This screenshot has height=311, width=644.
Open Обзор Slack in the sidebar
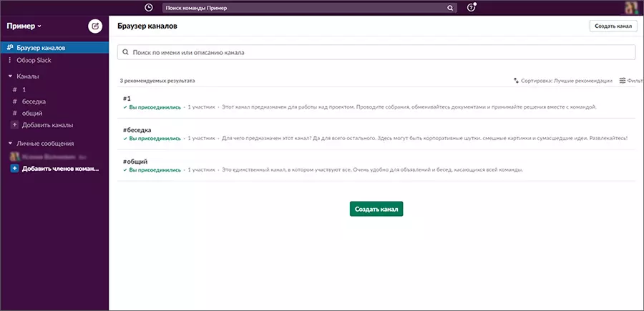coord(34,60)
